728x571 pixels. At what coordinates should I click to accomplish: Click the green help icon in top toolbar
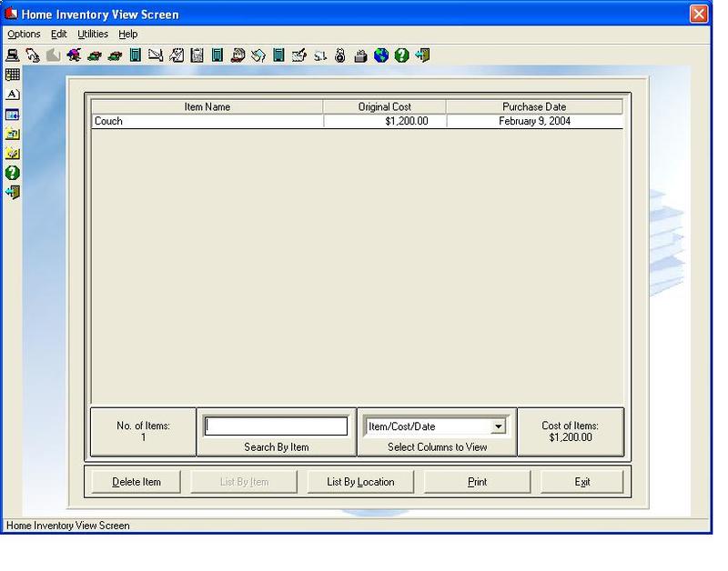coord(401,55)
